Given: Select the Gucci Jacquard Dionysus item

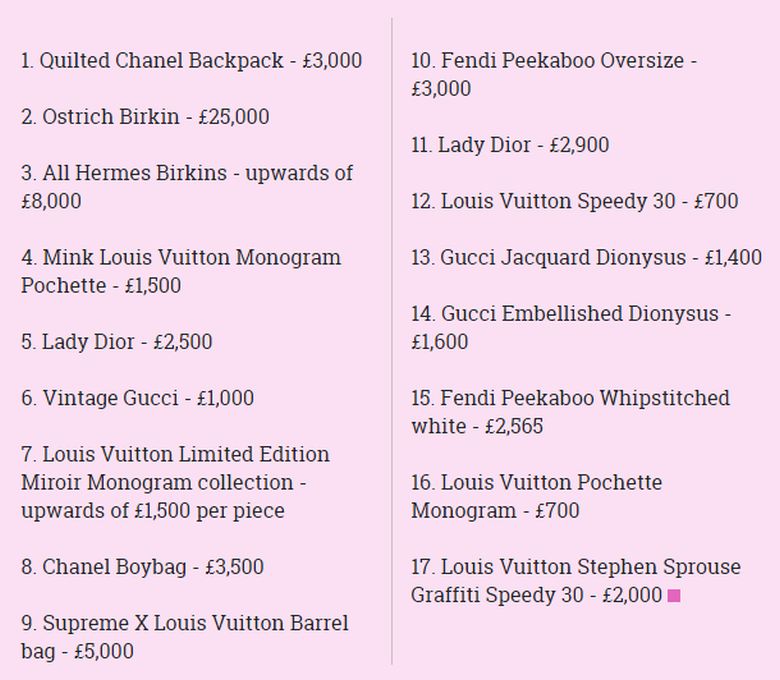Looking at the screenshot, I should [586, 258].
